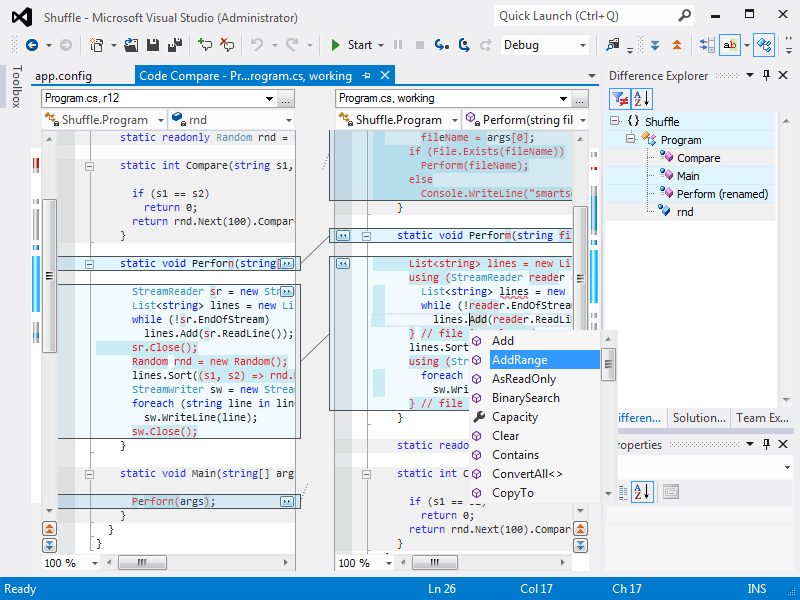Viewport: 800px width, 600px height.
Task: Click the Save All toolbar icon
Action: 173,45
